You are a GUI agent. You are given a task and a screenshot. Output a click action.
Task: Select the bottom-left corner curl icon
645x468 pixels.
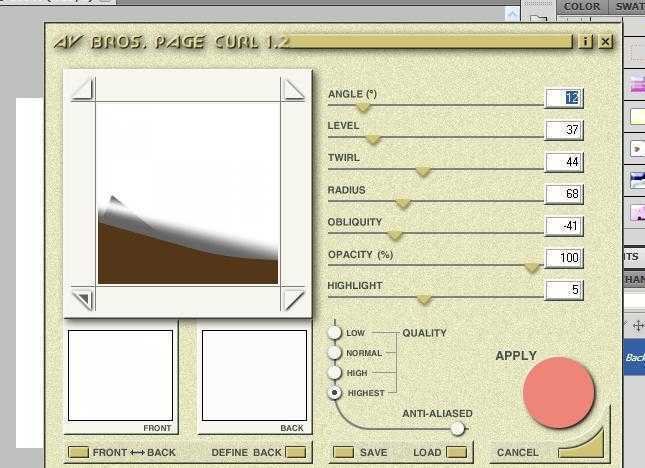tap(84, 299)
